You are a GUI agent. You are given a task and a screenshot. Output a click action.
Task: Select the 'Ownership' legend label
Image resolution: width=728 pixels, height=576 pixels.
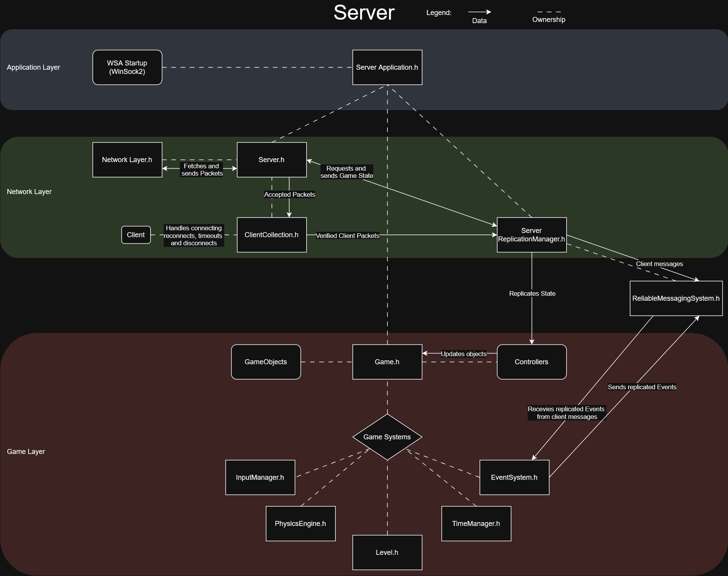pos(549,20)
